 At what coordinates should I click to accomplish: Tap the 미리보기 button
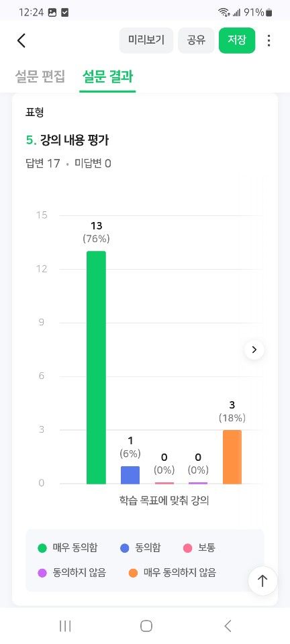[x=146, y=40]
